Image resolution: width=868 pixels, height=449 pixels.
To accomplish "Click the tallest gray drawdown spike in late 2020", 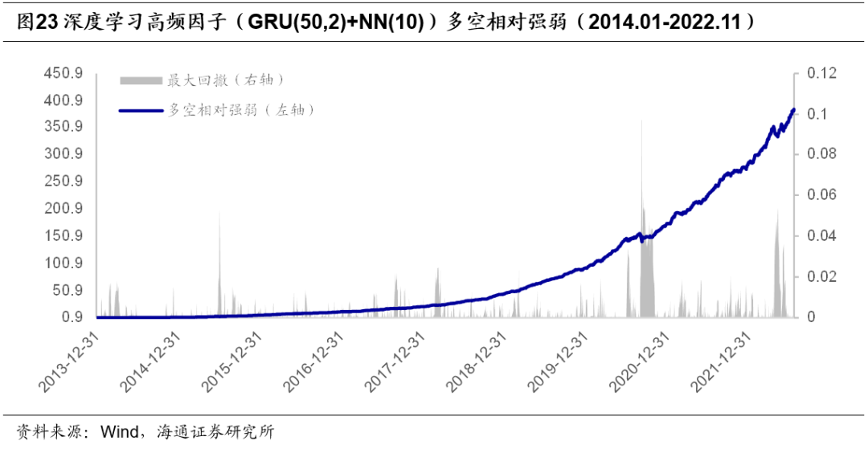I will 641,218.
